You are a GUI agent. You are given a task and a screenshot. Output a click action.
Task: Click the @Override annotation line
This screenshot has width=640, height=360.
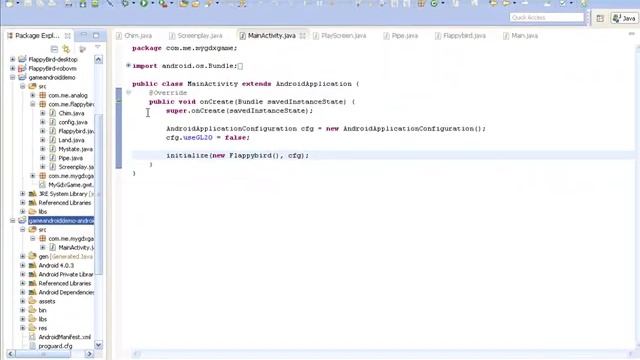click(x=168, y=93)
